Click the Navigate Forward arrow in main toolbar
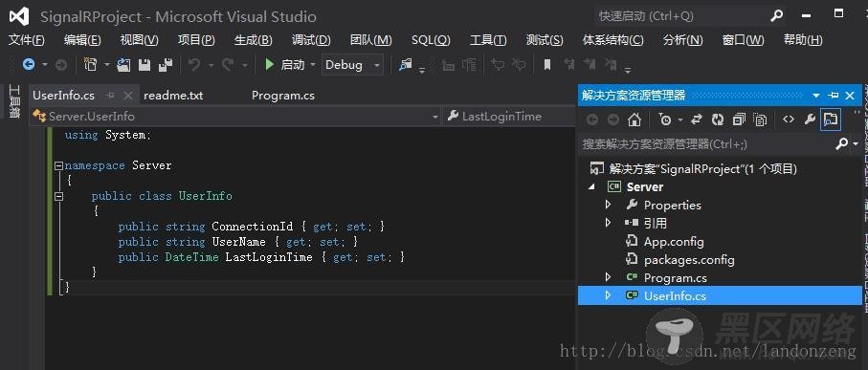Screen dimensions: 868x370 point(61,65)
